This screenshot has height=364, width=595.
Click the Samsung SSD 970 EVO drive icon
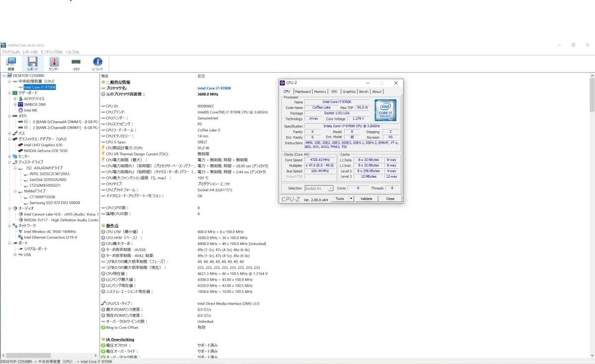click(x=26, y=203)
